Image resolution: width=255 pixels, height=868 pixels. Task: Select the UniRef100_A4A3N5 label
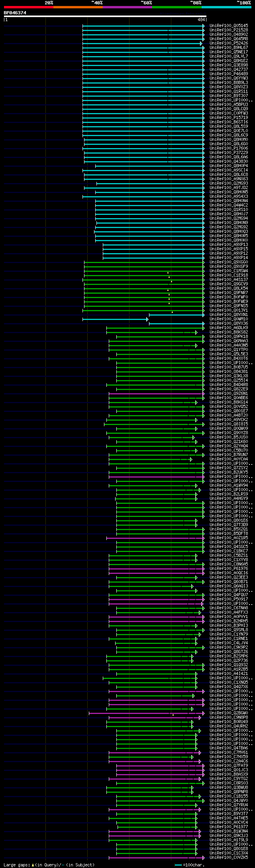tap(229, 345)
